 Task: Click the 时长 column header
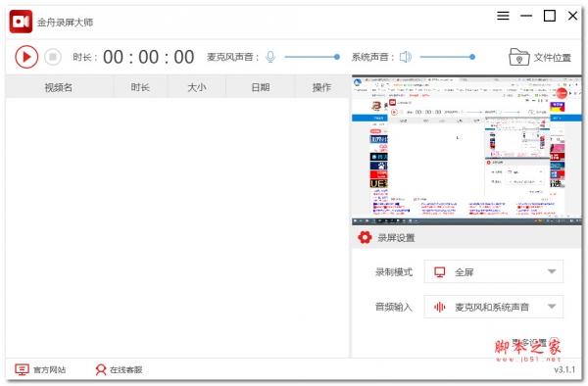tap(140, 87)
